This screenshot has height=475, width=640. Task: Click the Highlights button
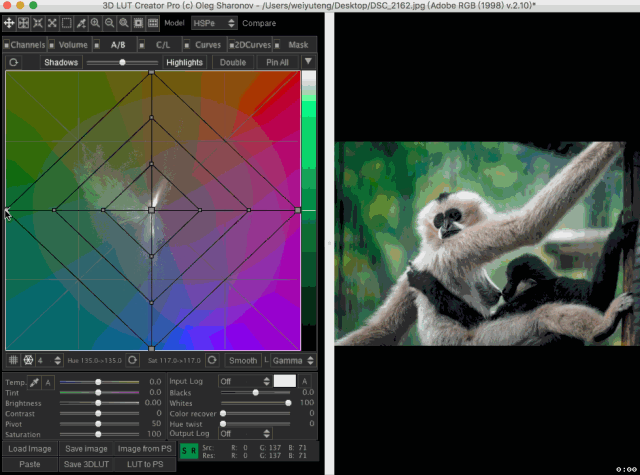184,62
